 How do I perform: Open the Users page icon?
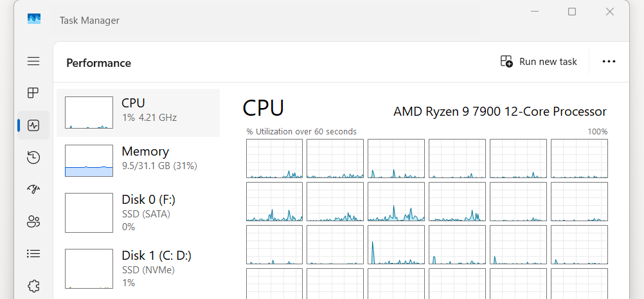click(x=33, y=222)
